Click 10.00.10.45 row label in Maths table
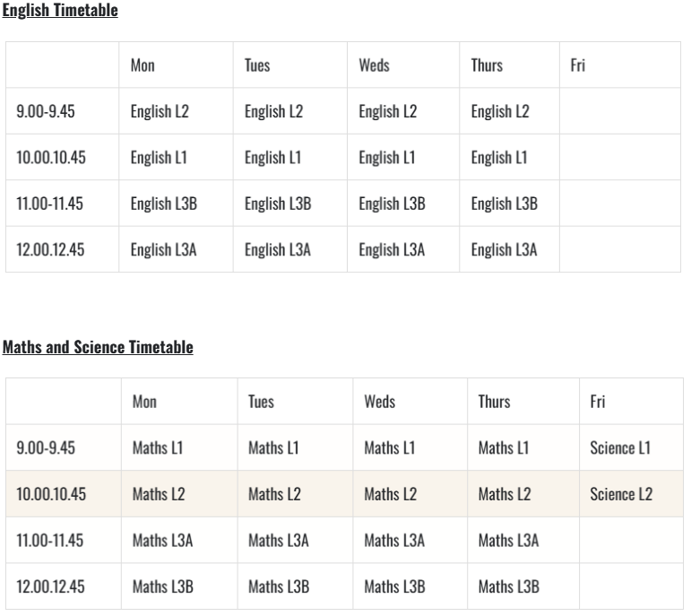691x616 pixels. point(51,493)
